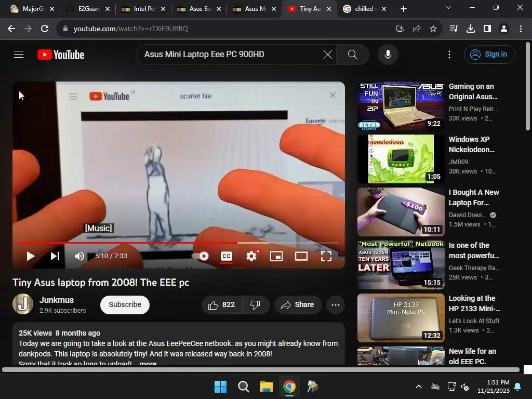Share this page from address bar
The image size is (532, 399).
(x=417, y=29)
